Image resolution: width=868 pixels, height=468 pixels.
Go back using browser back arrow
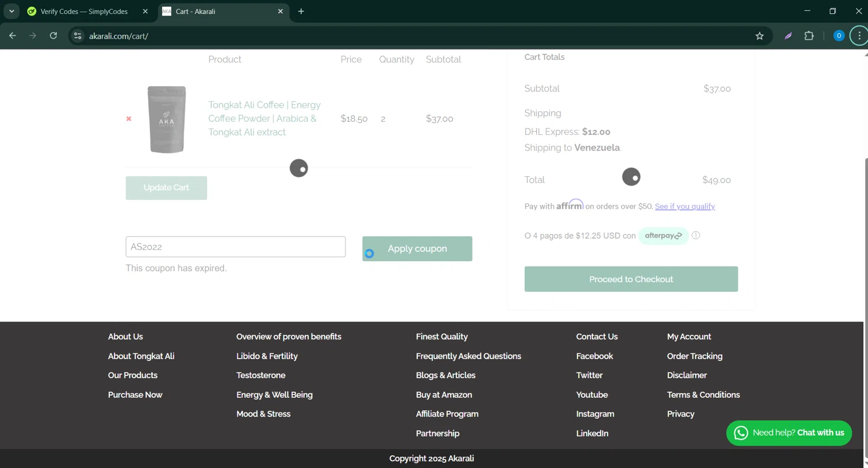(x=13, y=36)
